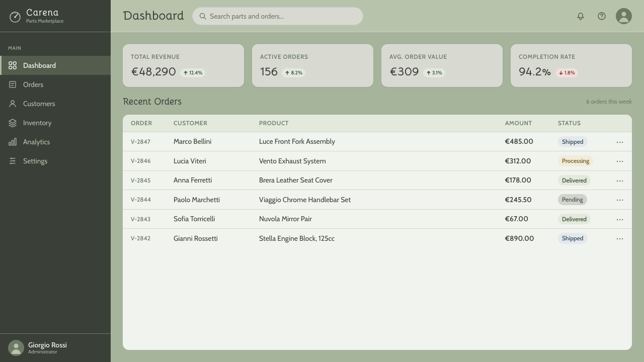Click the Dashboard grid icon in sidebar
The width and height of the screenshot is (644, 362).
click(13, 65)
